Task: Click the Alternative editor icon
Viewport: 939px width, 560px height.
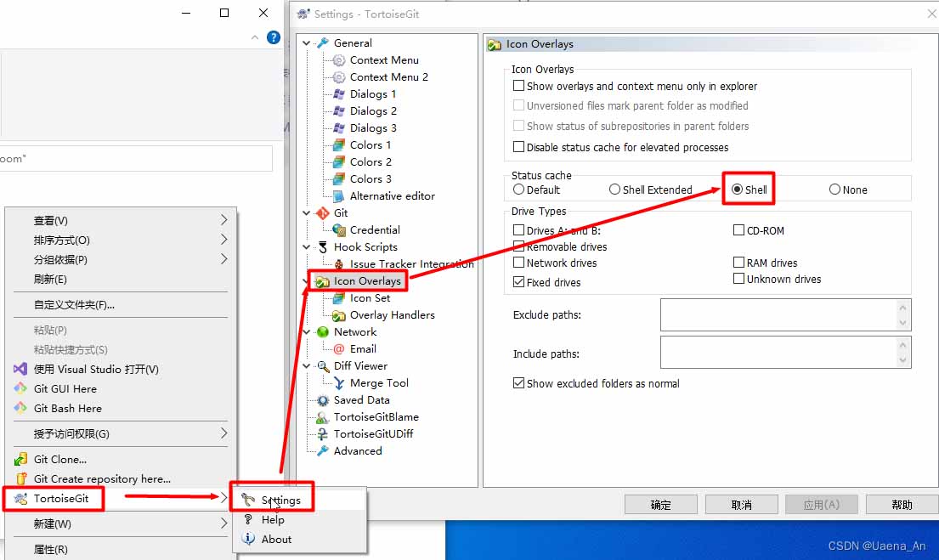Action: point(339,195)
